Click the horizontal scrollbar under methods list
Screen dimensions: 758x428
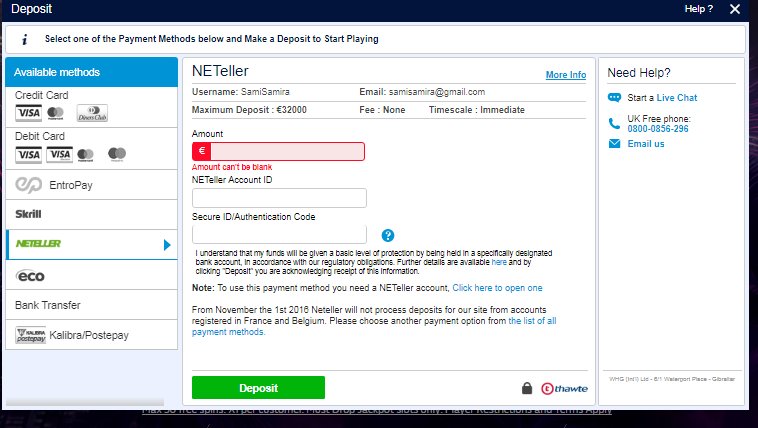tap(85, 402)
